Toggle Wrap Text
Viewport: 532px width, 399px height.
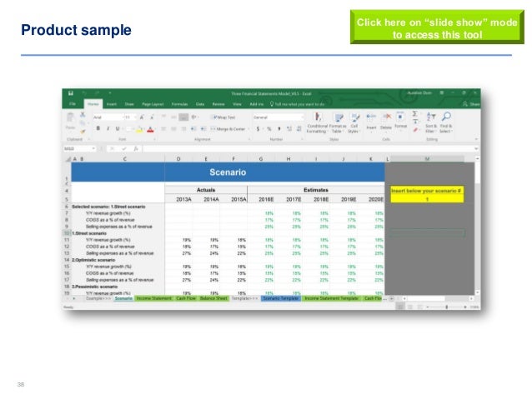(x=223, y=117)
